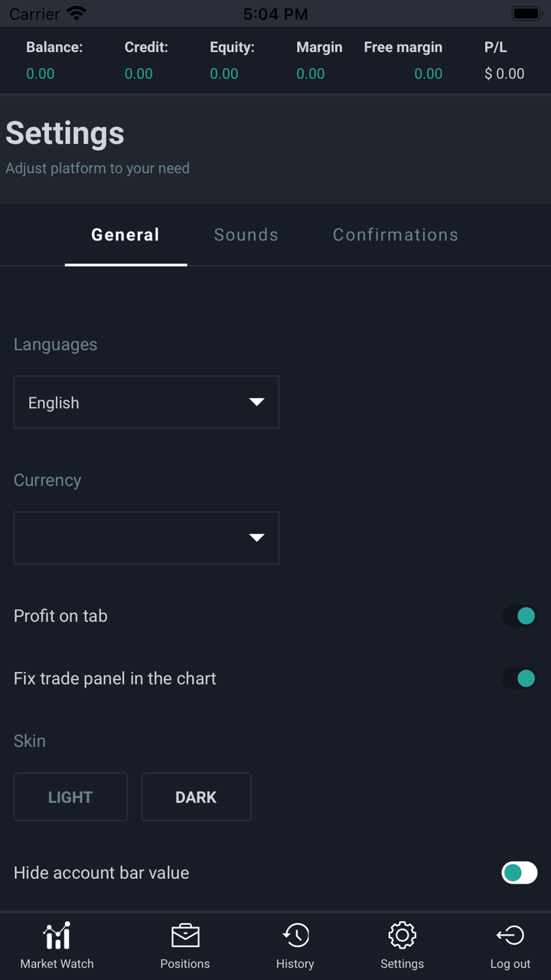Image resolution: width=551 pixels, height=980 pixels.
Task: Tap the Wi-Fi status icon
Action: point(77,14)
